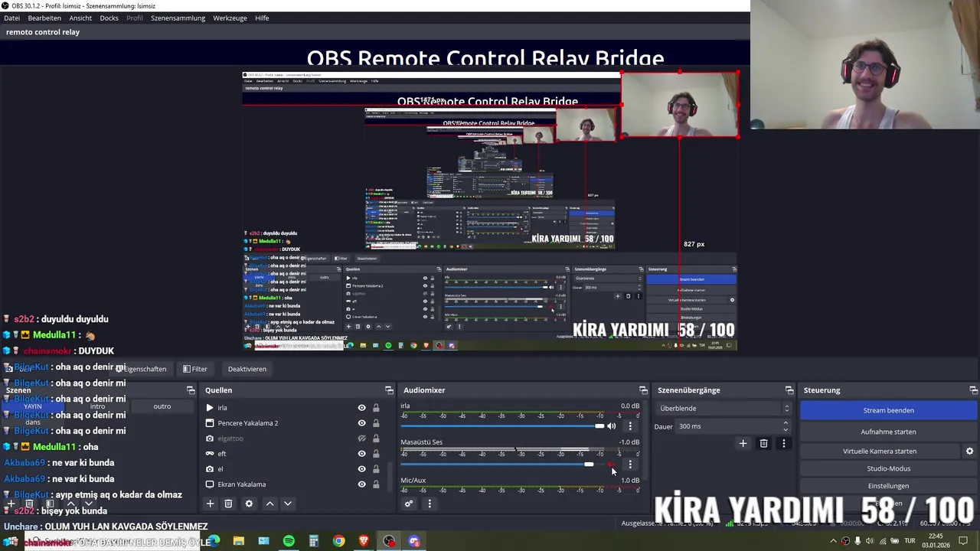
Task: Enable Studio-Modus
Action: [x=889, y=468]
